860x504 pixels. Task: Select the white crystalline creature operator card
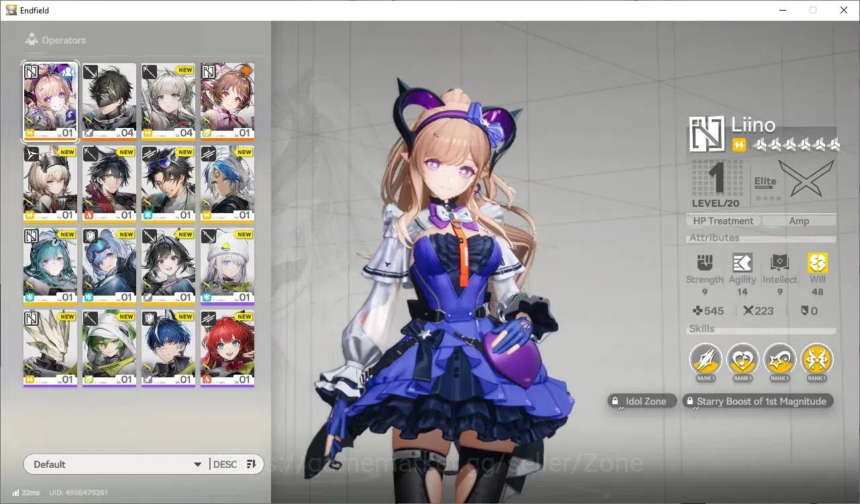tap(50, 349)
